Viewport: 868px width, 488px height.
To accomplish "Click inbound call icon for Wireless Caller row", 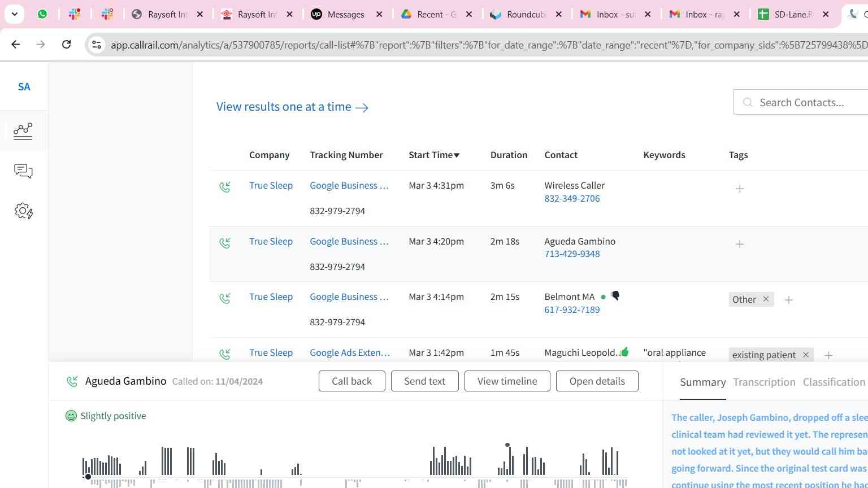I will point(225,187).
